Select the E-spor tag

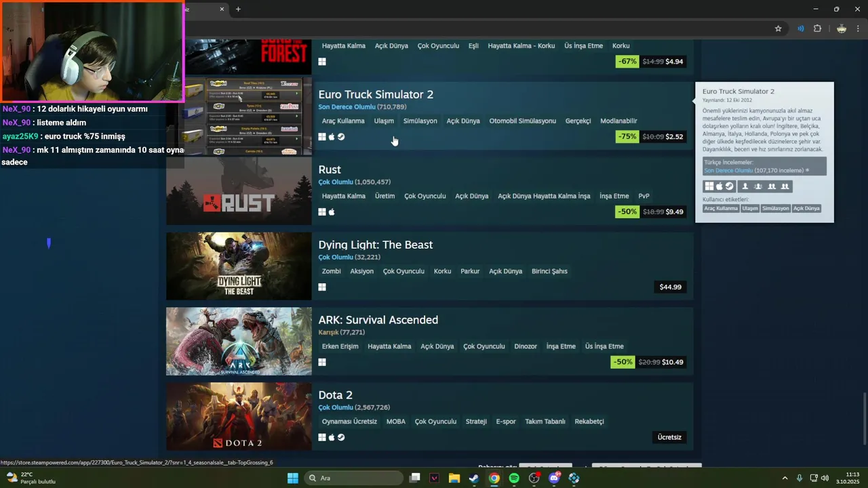506,422
